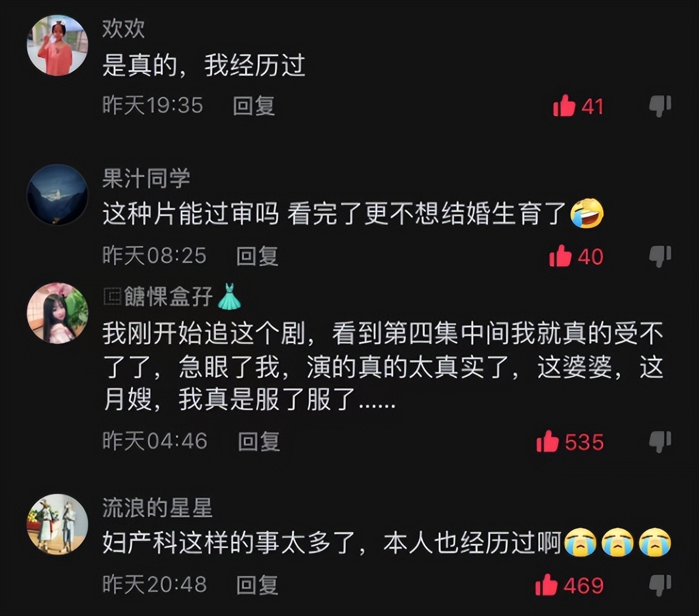Screen dimensions: 699x616
Task: Click the username 果汁同学
Action: (x=146, y=179)
